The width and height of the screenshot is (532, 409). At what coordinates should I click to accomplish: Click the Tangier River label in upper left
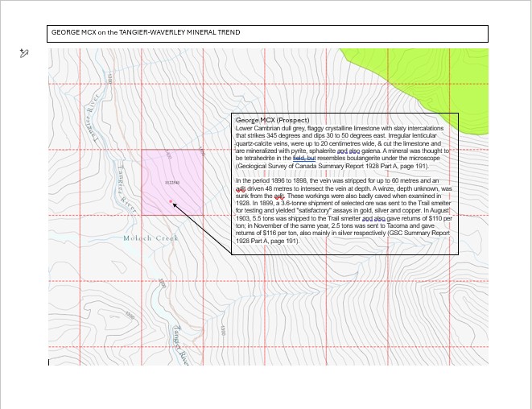pos(96,125)
